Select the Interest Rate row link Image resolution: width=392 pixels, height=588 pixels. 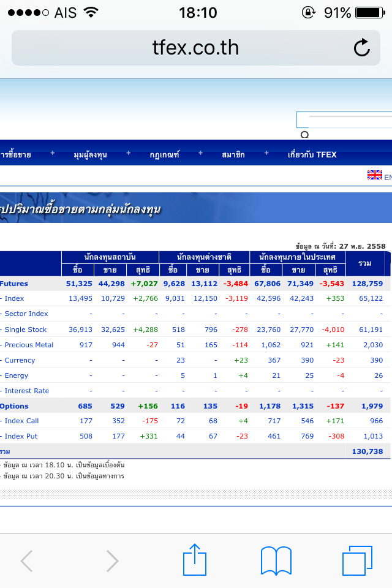[x=26, y=391]
